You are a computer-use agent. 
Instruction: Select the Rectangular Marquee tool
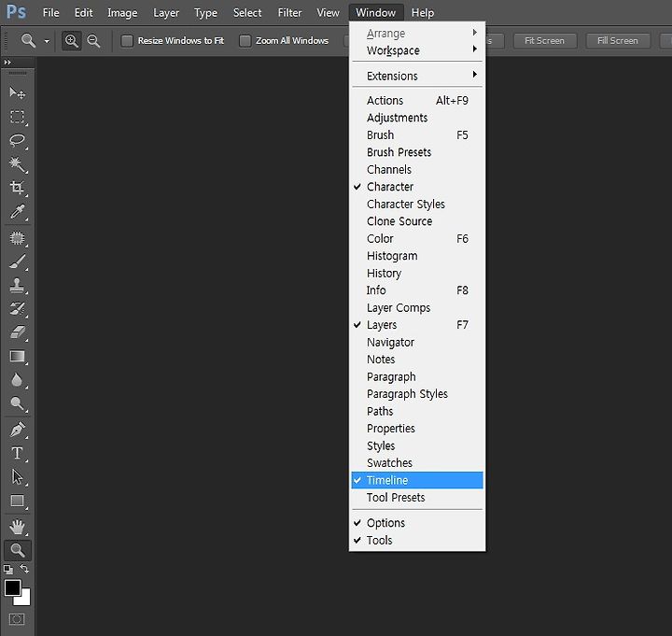[x=17, y=117]
